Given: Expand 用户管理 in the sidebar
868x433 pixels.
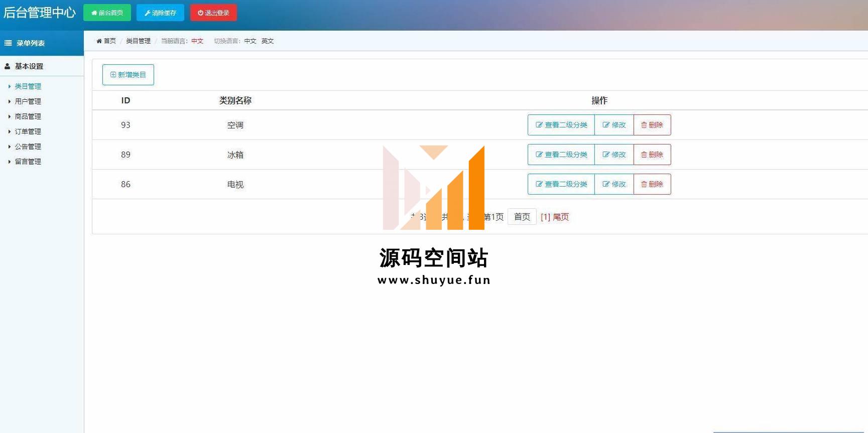Looking at the screenshot, I should 28,101.
